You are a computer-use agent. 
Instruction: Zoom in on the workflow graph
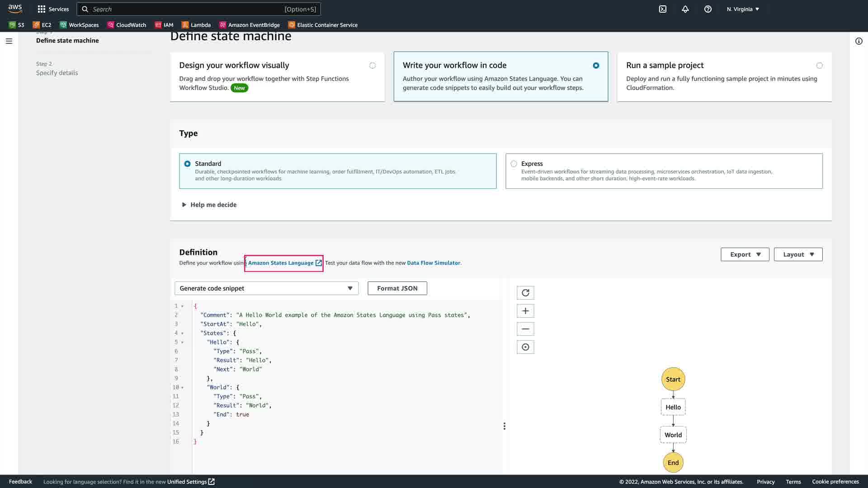pos(525,311)
